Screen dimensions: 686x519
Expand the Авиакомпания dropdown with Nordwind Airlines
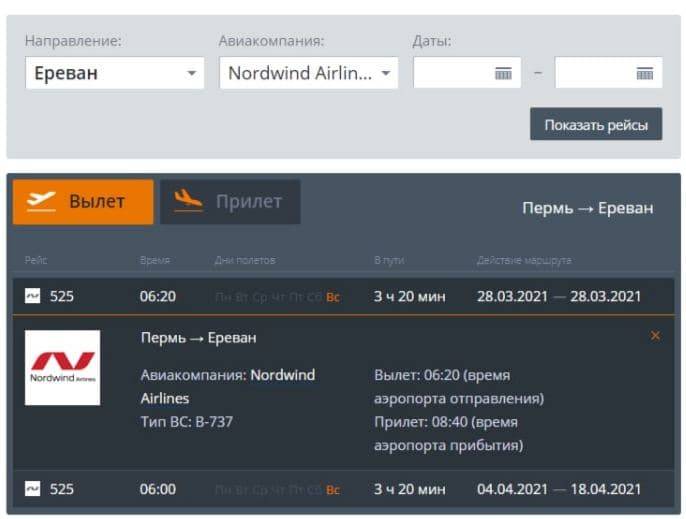(x=308, y=73)
